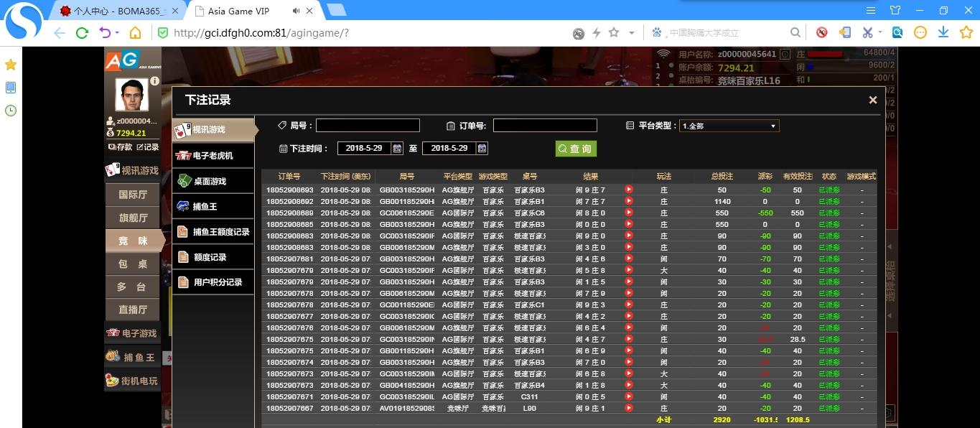Open the screenshot scissors tool

[x=867, y=32]
